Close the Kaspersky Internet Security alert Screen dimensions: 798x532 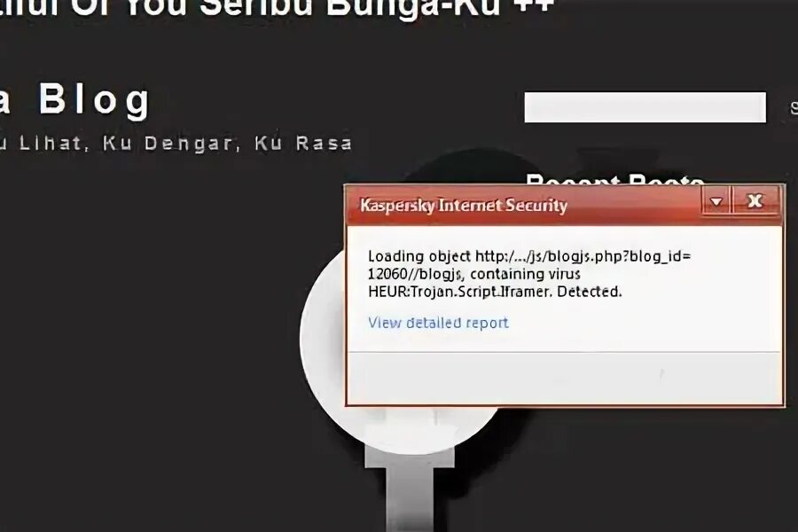(755, 201)
